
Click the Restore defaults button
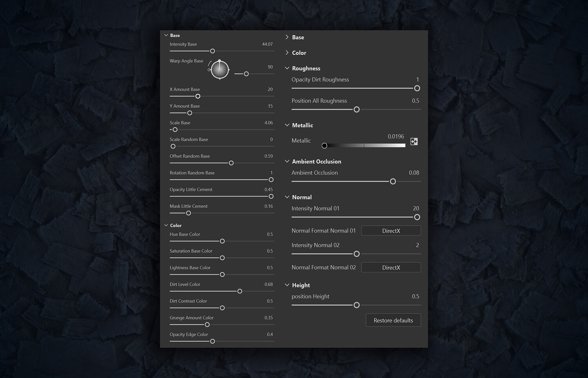click(x=393, y=320)
